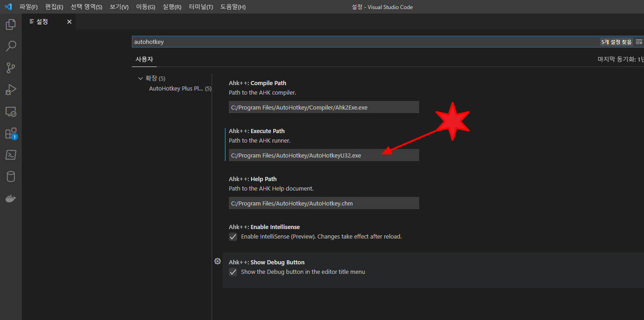The width and height of the screenshot is (644, 320).
Task: Click 'Enable IntelliSense (Preview)' description text
Action: pos(321,237)
